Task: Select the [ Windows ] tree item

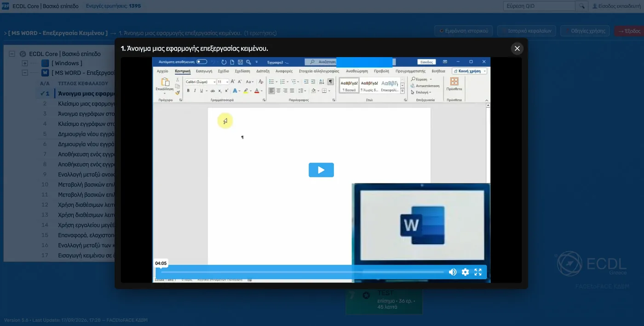Action: (67, 63)
